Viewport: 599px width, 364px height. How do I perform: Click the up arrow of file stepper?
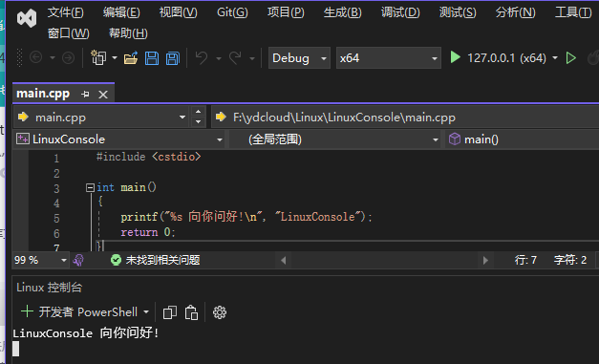(198, 112)
